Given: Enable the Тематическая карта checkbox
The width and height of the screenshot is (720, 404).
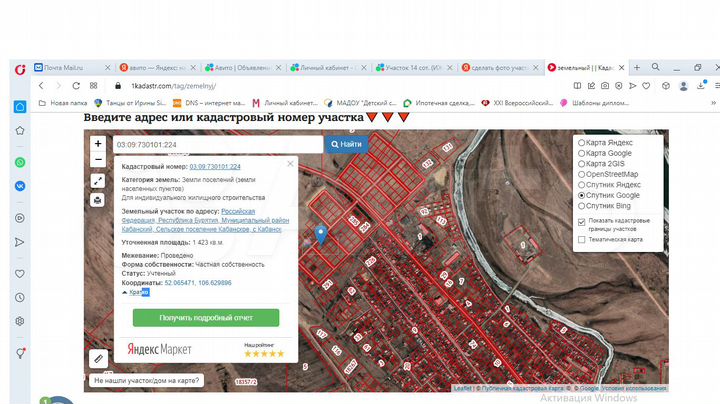Looking at the screenshot, I should pyautogui.click(x=583, y=240).
